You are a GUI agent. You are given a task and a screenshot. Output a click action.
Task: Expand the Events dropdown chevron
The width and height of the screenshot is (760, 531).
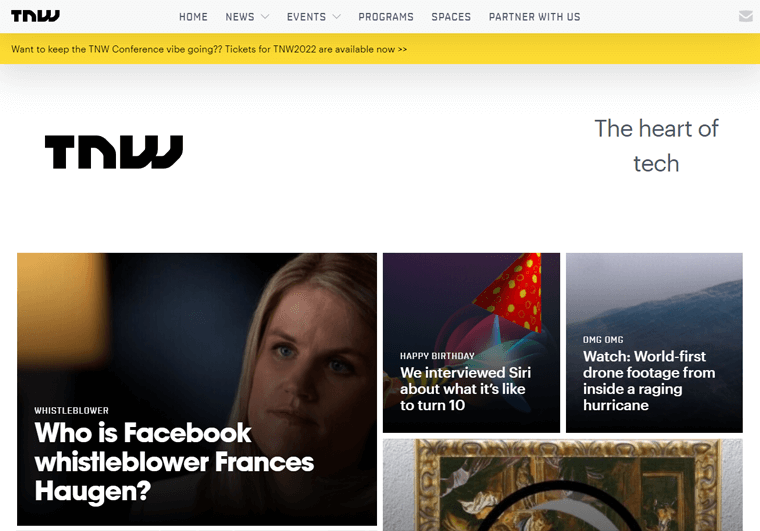point(336,16)
